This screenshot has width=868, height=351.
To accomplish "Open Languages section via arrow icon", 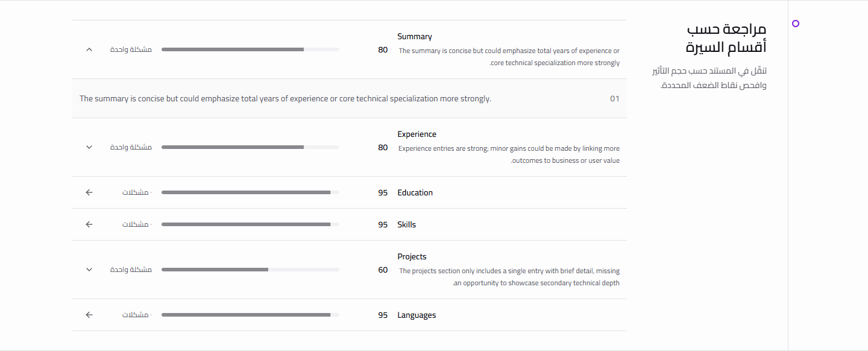I will pos(89,315).
